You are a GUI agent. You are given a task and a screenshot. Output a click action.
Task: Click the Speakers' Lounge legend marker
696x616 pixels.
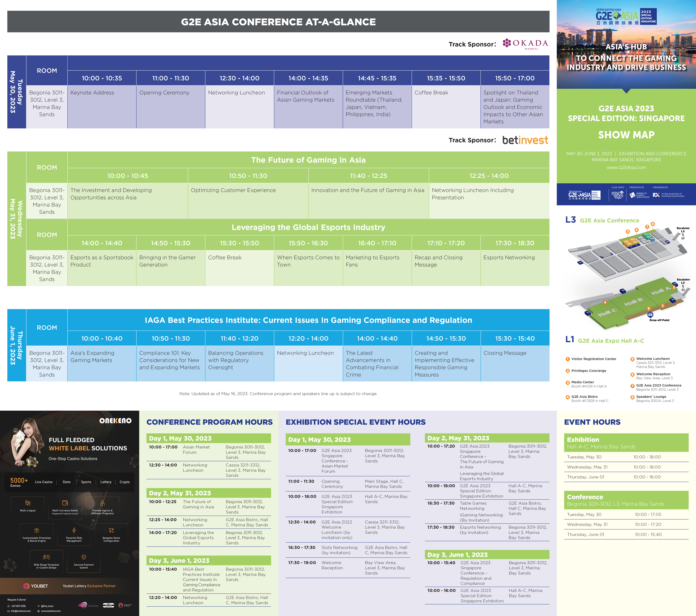point(632,397)
